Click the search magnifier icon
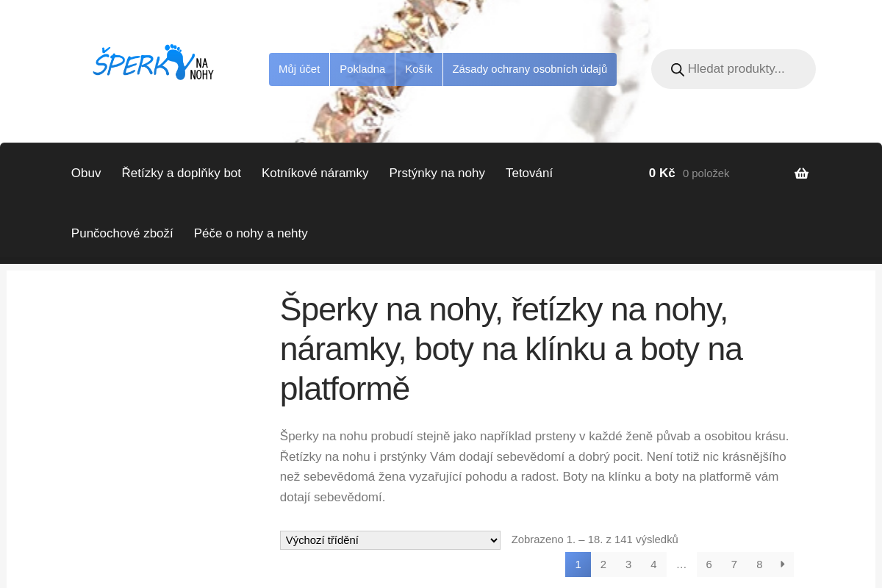 pyautogui.click(x=678, y=70)
